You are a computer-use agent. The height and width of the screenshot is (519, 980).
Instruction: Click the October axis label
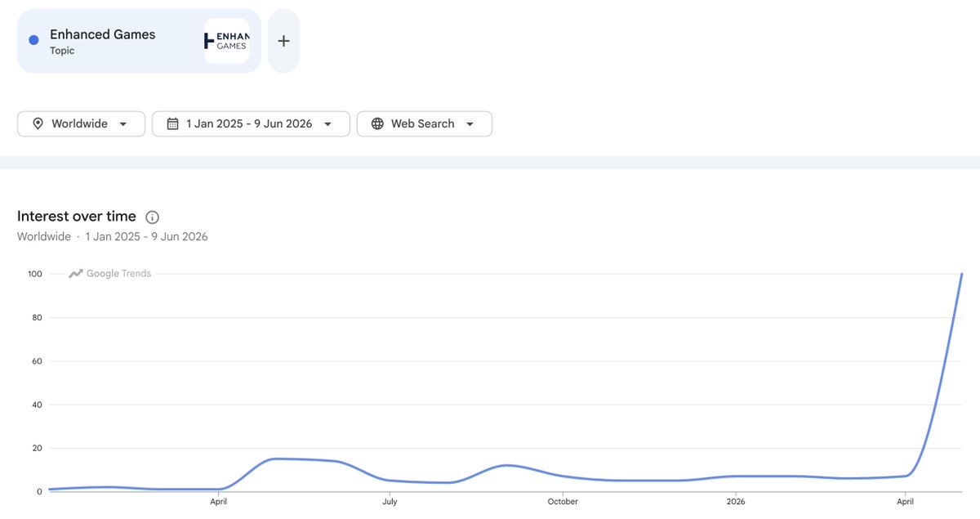563,502
